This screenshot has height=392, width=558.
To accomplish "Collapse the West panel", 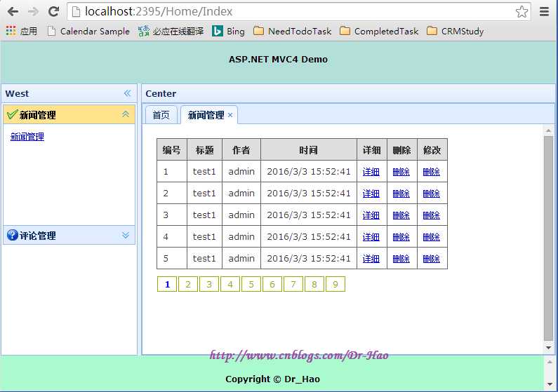I will point(128,93).
